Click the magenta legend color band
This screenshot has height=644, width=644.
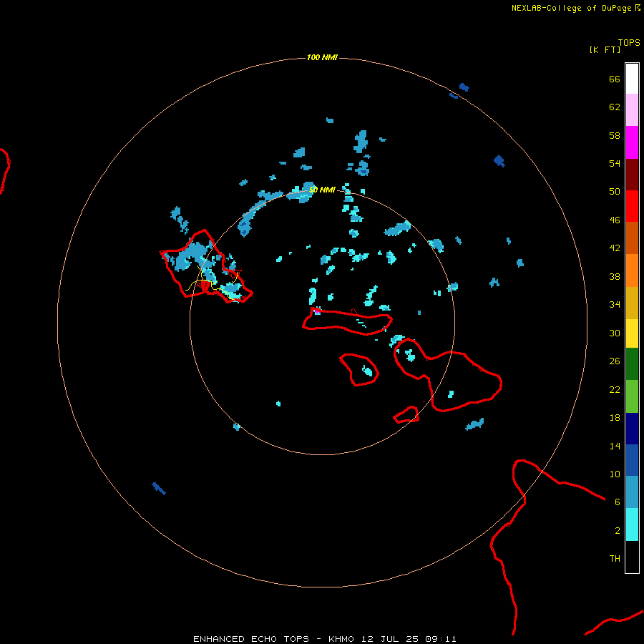tap(632, 142)
